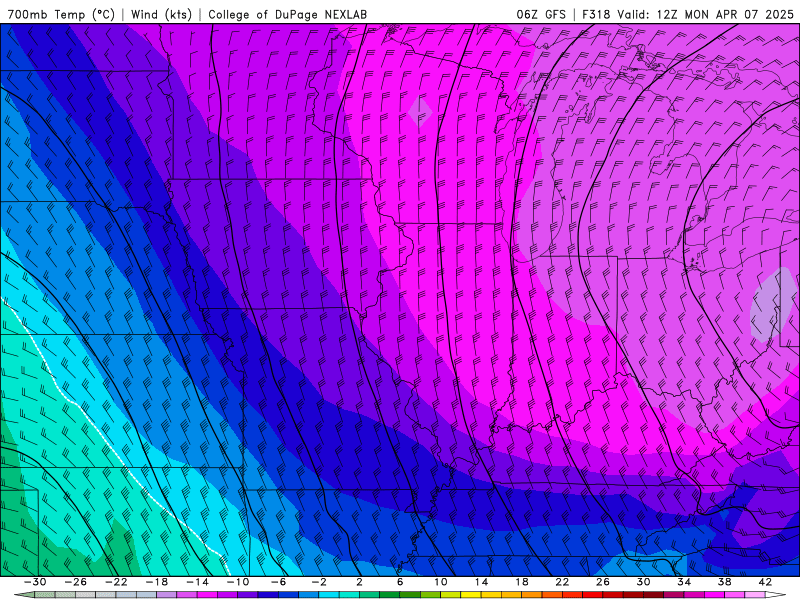Click the -22 colorbar tick label
Image resolution: width=800 pixels, height=600 pixels.
[116, 582]
